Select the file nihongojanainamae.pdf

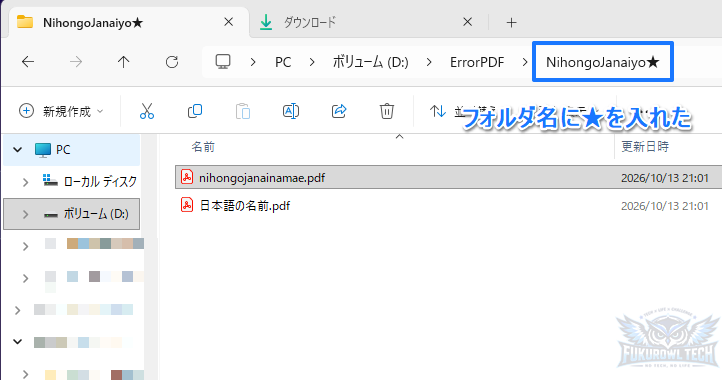262,178
